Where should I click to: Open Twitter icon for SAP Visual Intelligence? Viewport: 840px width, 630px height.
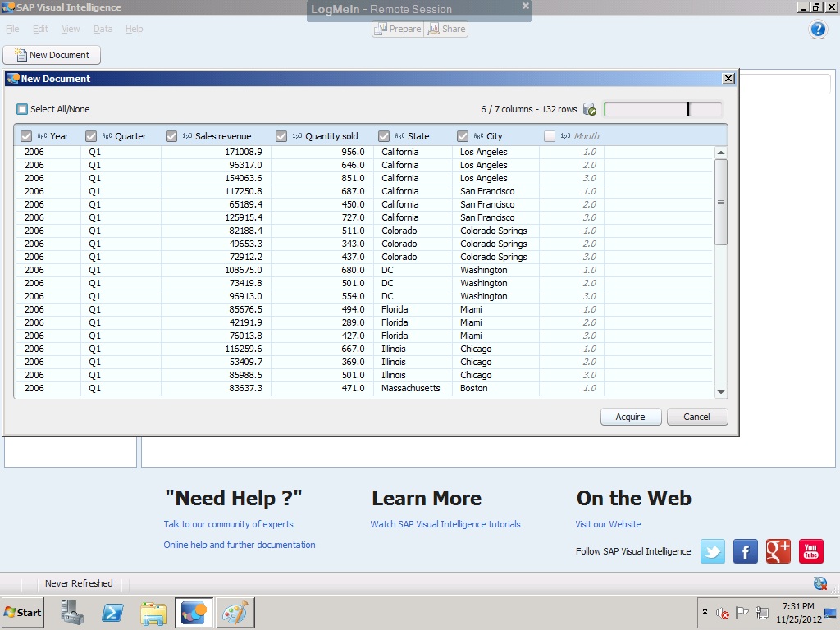pos(713,551)
